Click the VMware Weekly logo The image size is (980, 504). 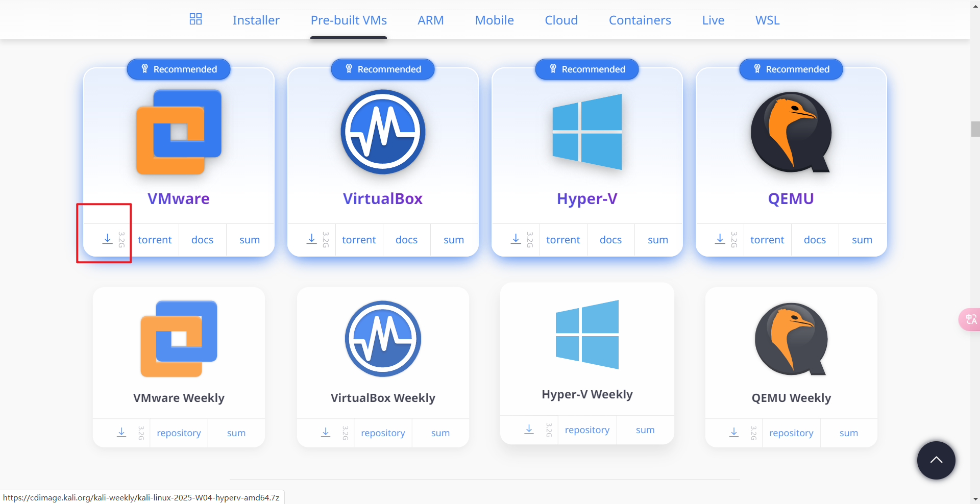pyautogui.click(x=179, y=339)
